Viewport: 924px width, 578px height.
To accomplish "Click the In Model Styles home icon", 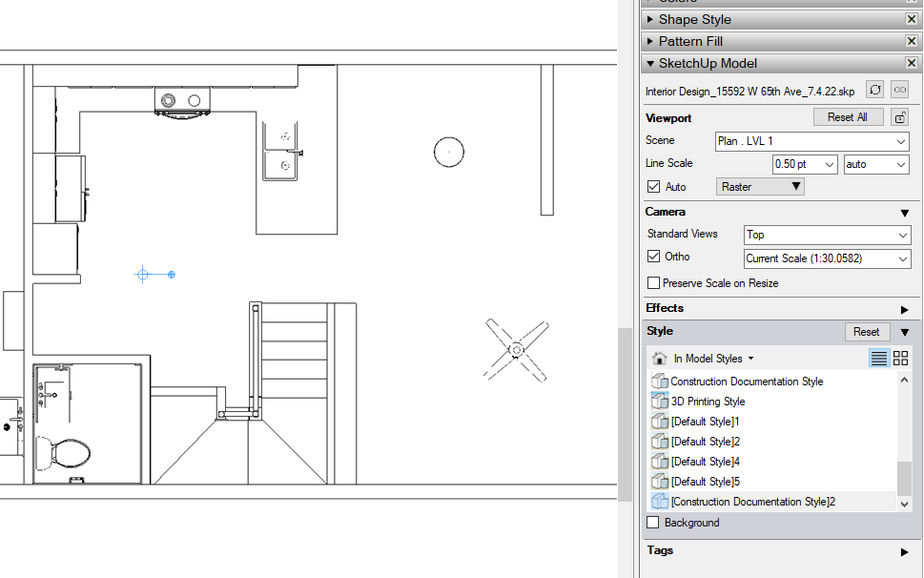I will [x=660, y=359].
